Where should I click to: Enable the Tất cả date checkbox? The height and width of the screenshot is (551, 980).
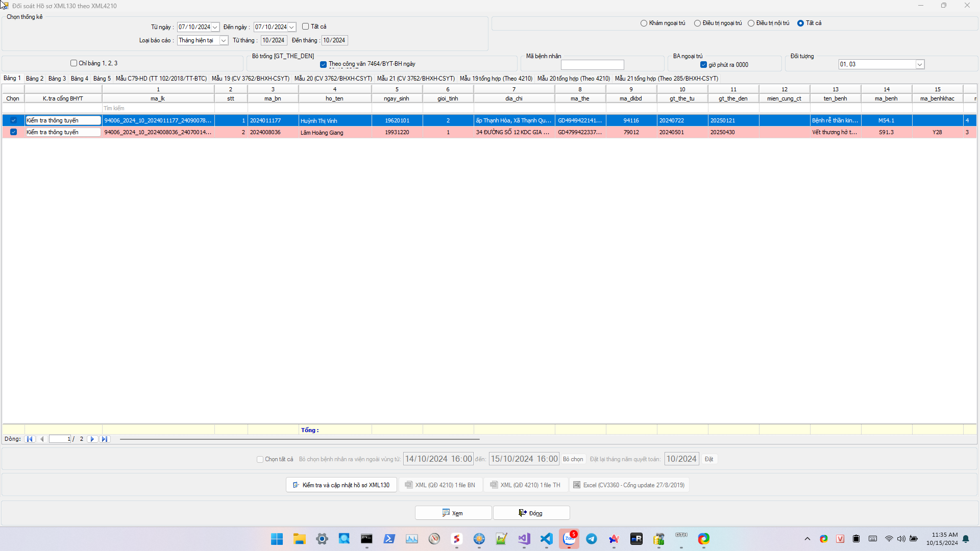coord(306,27)
